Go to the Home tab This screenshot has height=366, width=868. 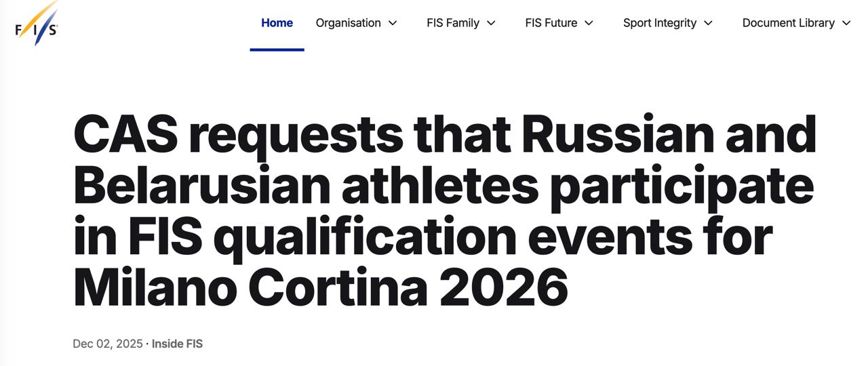pos(277,23)
